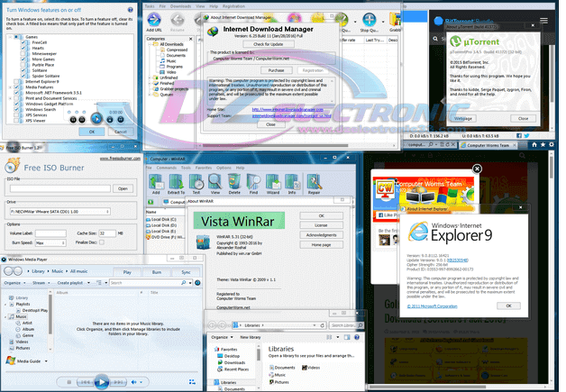Click the Facebook icon in uTorrent status bar
Image resolution: width=566 pixels, height=392 pixels.
pyautogui.click(x=519, y=136)
